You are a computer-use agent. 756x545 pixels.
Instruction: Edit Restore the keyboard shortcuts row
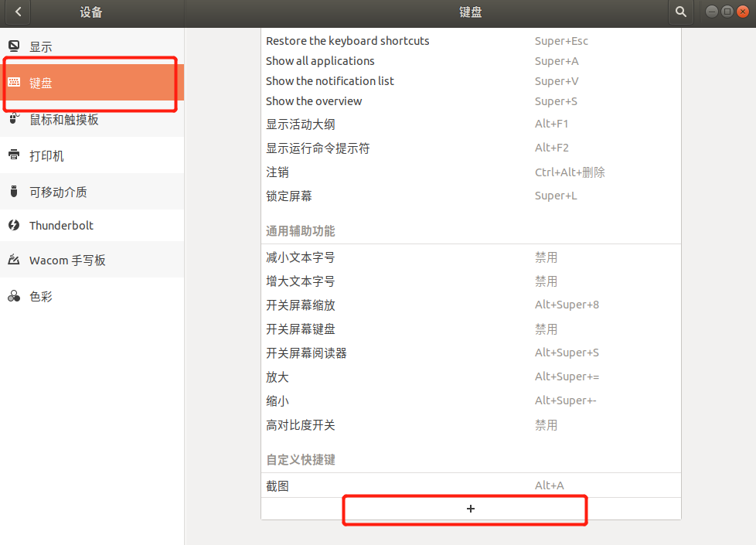(471, 41)
